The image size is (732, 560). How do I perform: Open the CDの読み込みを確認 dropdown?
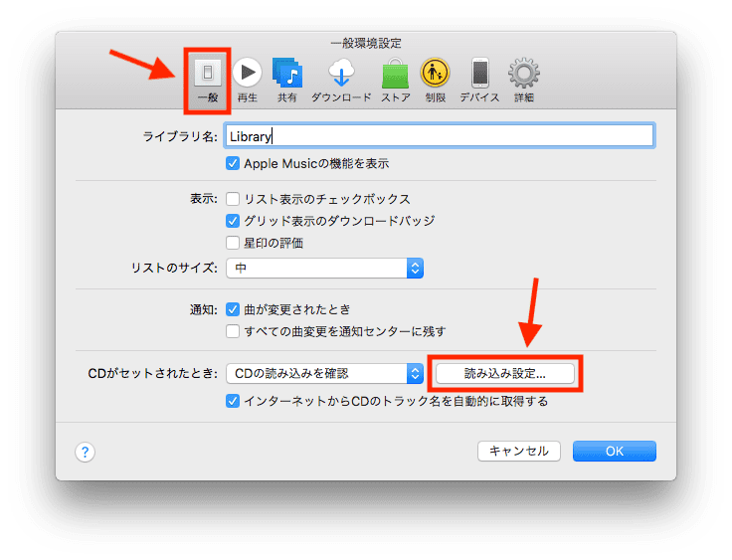pos(324,374)
